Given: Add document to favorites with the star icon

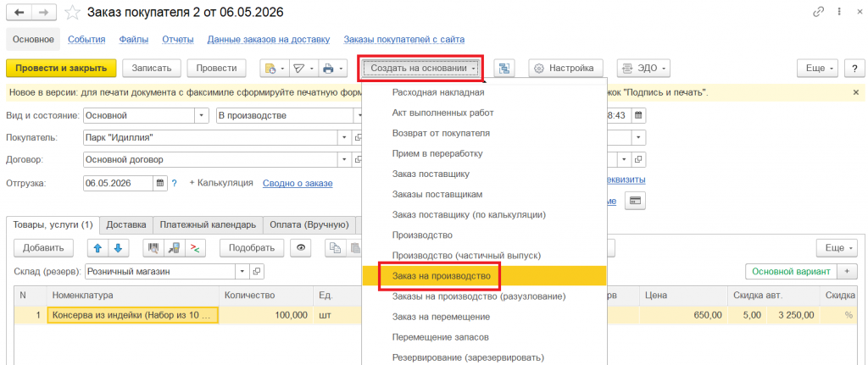Looking at the screenshot, I should pos(71,11).
